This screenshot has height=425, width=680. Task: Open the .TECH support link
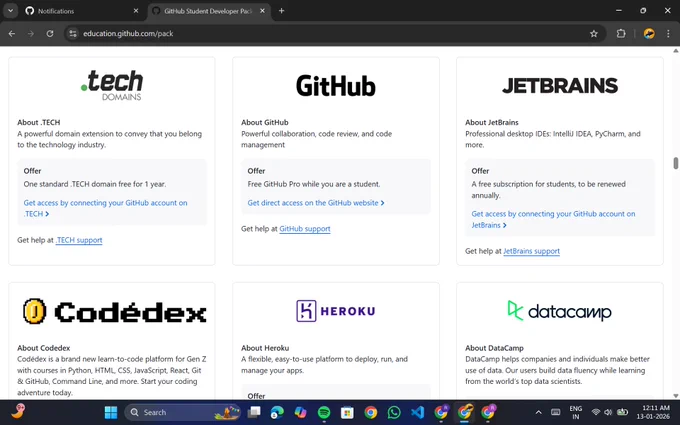pyautogui.click(x=79, y=240)
